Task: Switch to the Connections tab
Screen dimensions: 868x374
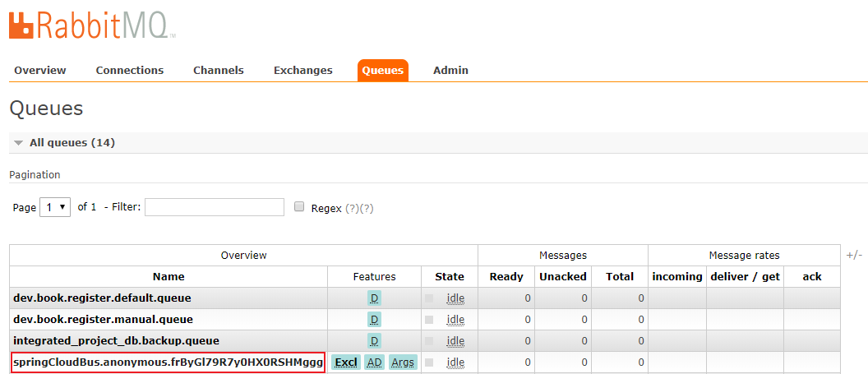Action: click(x=130, y=70)
